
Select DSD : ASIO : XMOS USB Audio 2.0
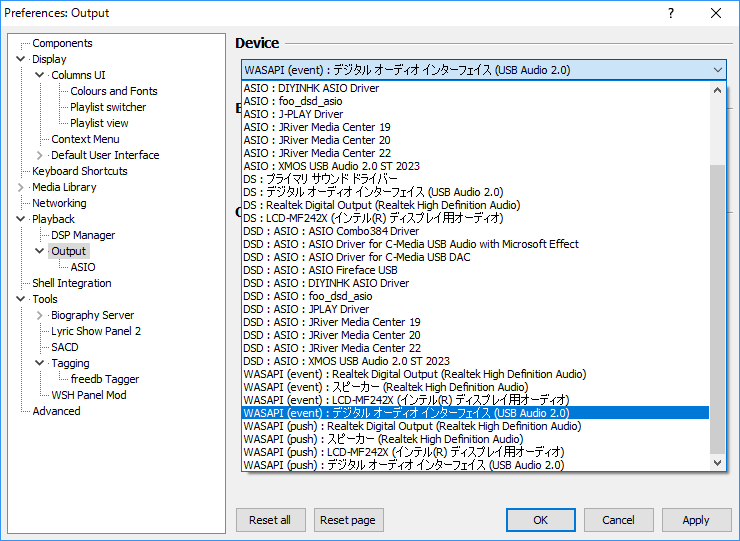tap(475, 361)
